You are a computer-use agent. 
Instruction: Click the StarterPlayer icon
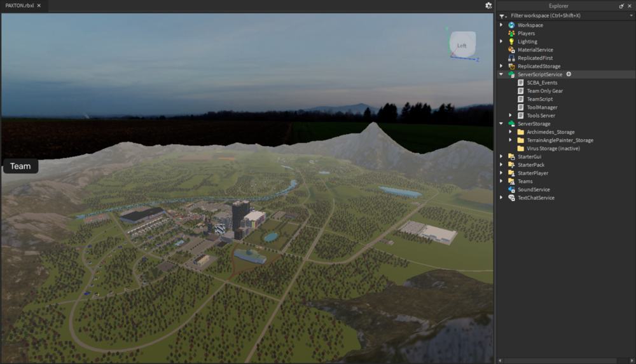pos(511,173)
